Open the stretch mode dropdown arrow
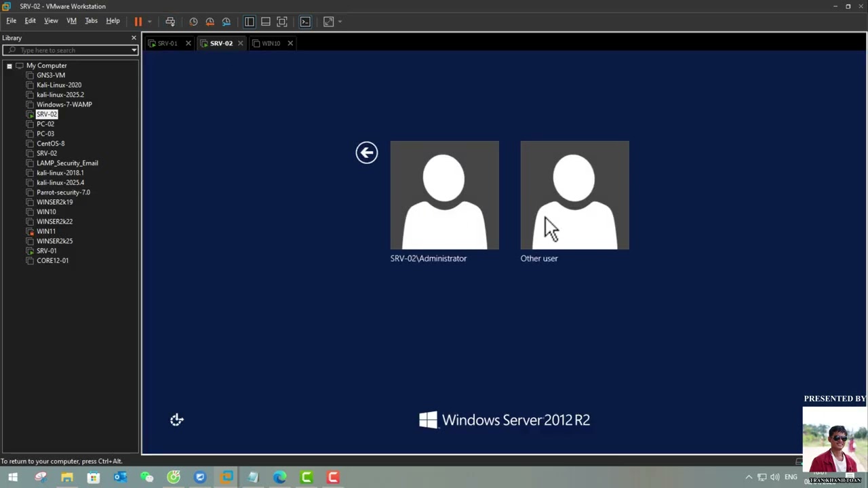This screenshot has height=488, width=868. [x=340, y=22]
